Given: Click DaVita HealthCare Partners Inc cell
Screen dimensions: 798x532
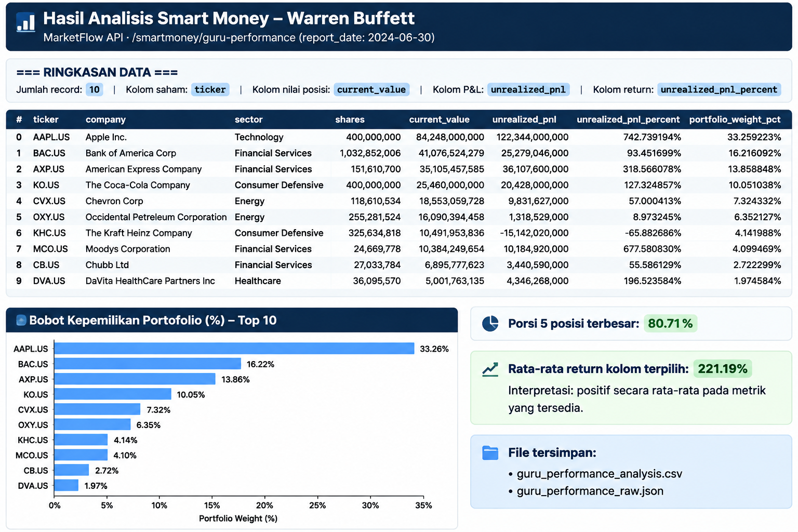Looking at the screenshot, I should (x=150, y=281).
